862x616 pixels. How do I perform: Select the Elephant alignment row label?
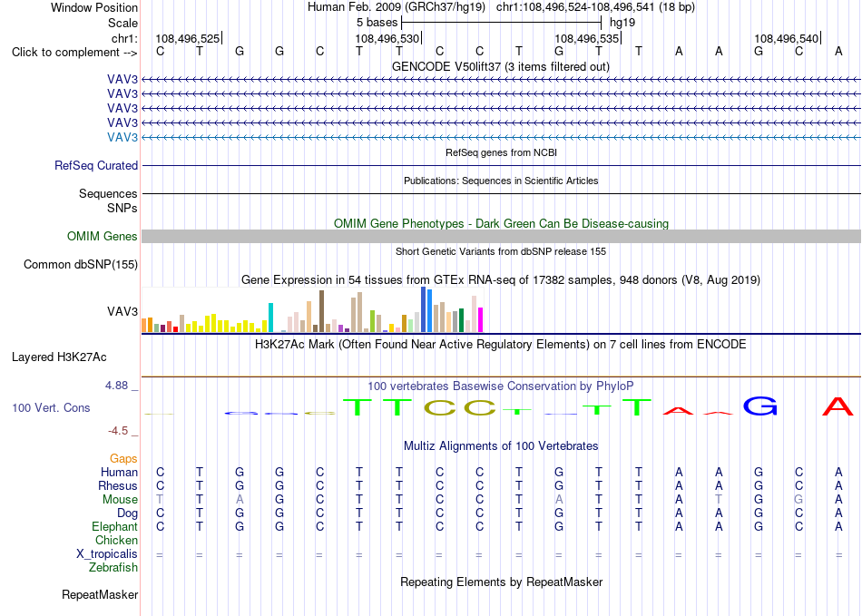[114, 526]
